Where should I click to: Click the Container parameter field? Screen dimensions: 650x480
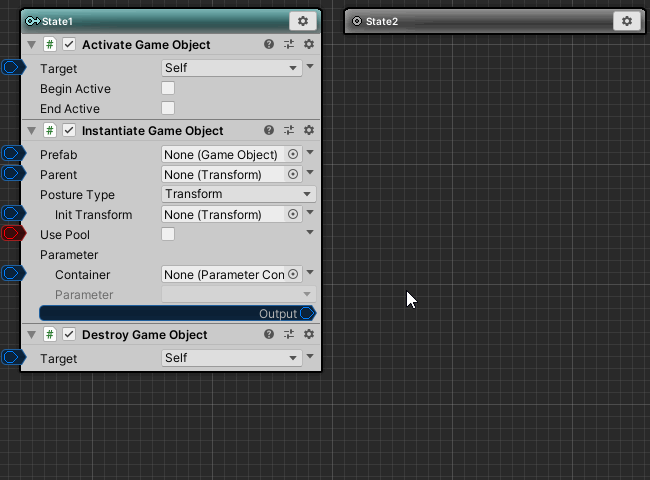[224, 275]
